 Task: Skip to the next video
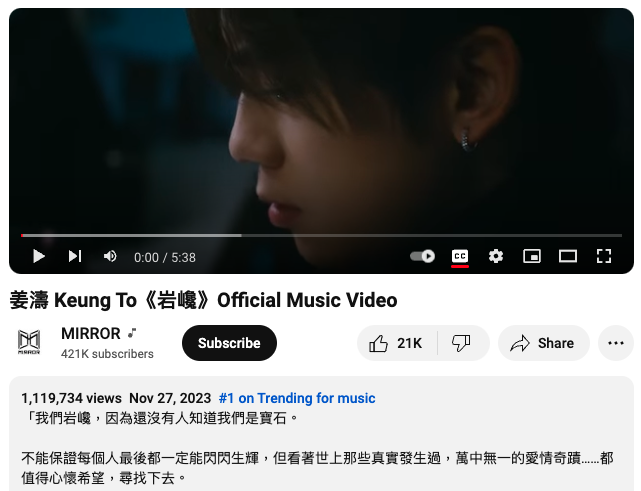pyautogui.click(x=75, y=256)
